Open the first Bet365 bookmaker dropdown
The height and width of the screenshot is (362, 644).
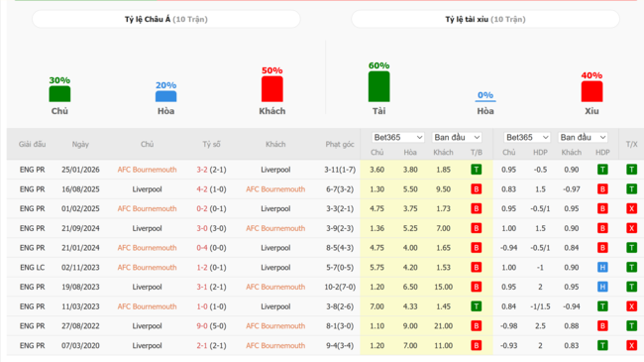397,138
